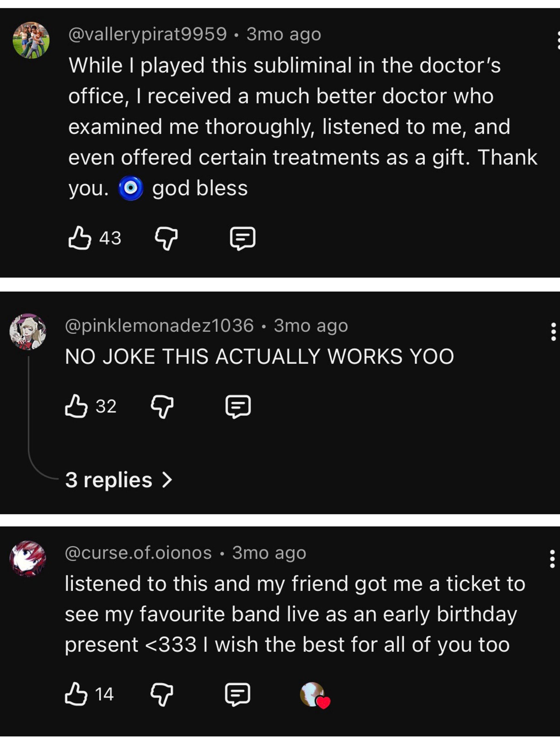Screen dimensions: 560x747
Task: Dislike the doctor's office subliminal comment
Action: pyautogui.click(x=167, y=238)
